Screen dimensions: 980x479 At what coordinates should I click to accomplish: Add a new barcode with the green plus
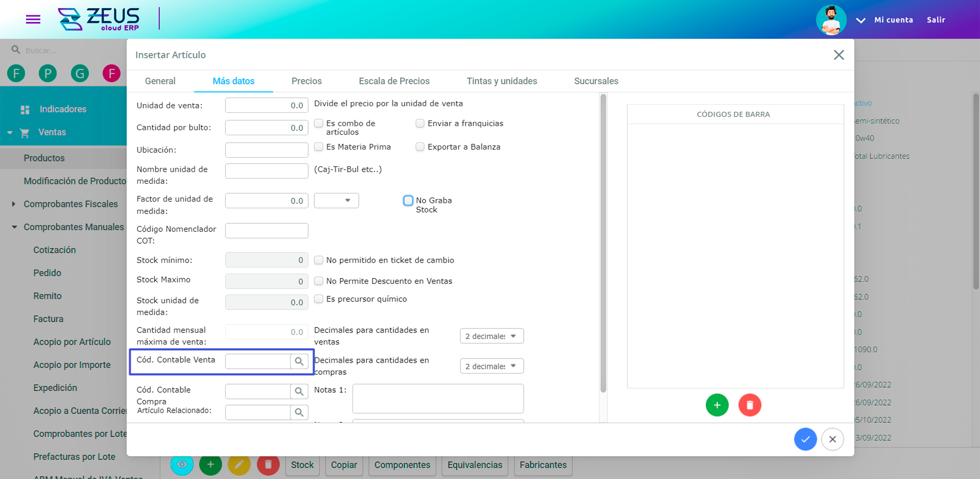(x=717, y=405)
